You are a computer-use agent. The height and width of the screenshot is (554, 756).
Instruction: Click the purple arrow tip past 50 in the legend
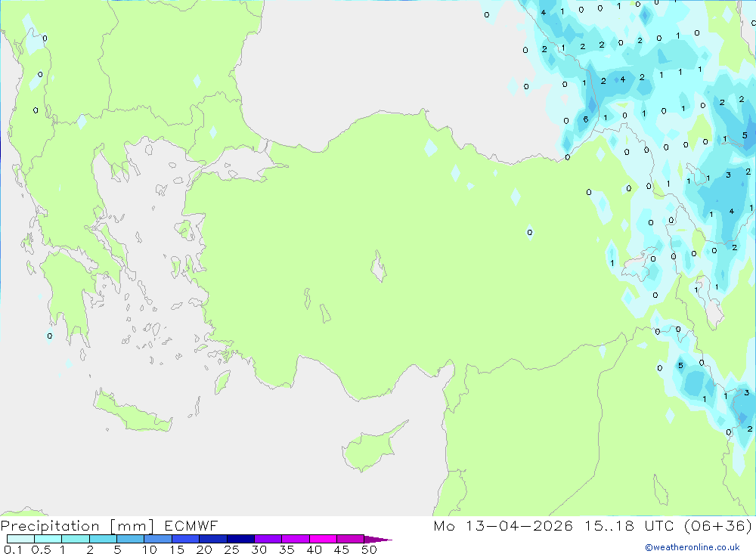tap(378, 539)
